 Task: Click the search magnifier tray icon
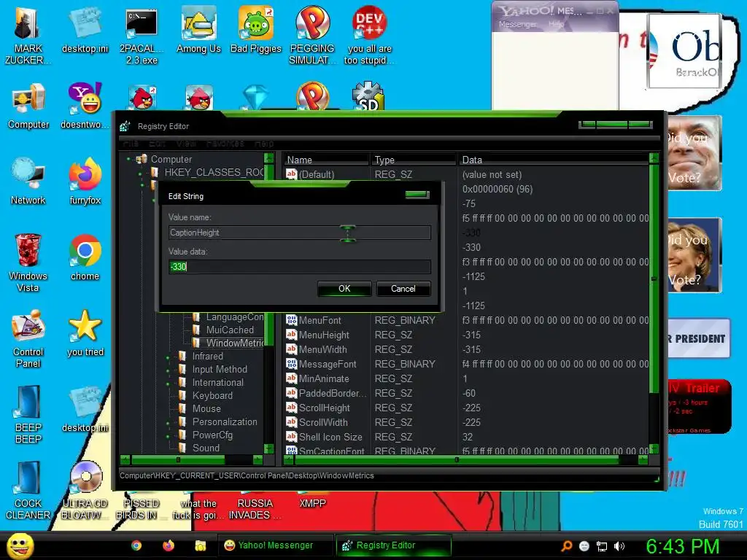[566, 546]
